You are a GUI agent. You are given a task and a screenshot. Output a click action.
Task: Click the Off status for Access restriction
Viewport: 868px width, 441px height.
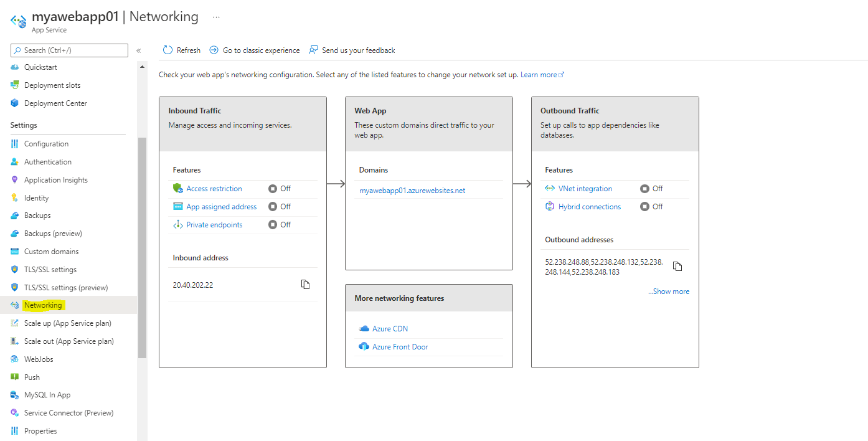coord(280,189)
